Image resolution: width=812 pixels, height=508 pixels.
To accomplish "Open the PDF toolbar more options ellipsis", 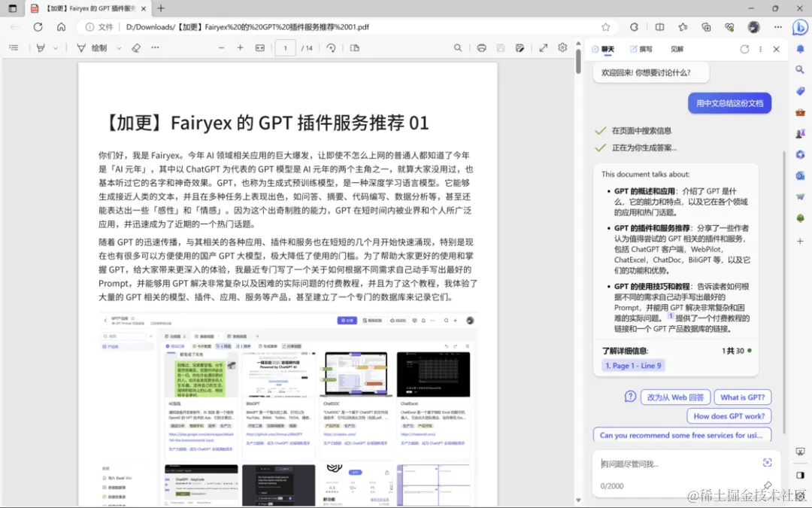I will pyautogui.click(x=155, y=47).
